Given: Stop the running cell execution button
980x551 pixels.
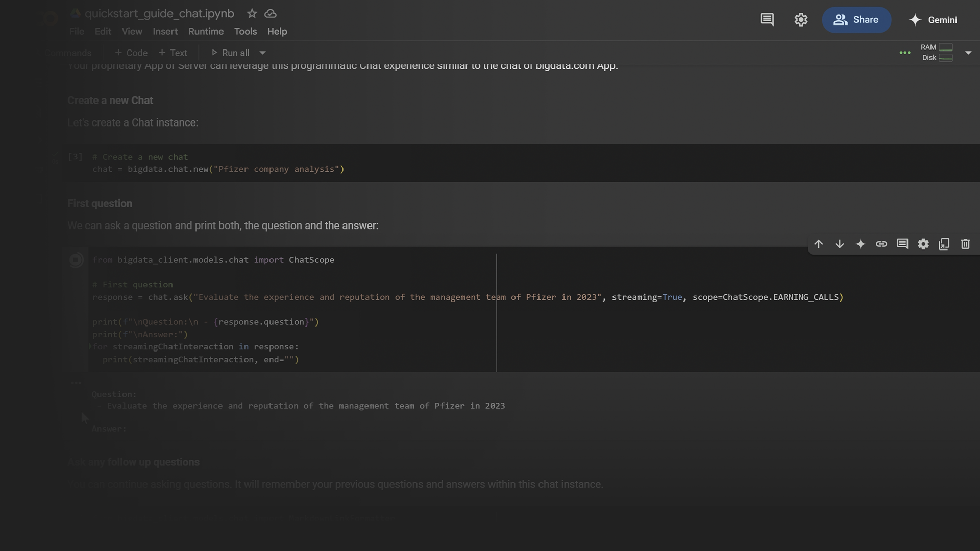Looking at the screenshot, I should click(x=76, y=260).
